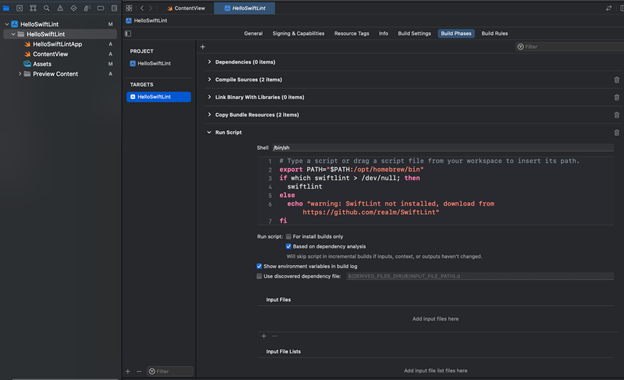Viewport: 624px width, 380px height.
Task: Click the related items grid icon
Action: [129, 8]
